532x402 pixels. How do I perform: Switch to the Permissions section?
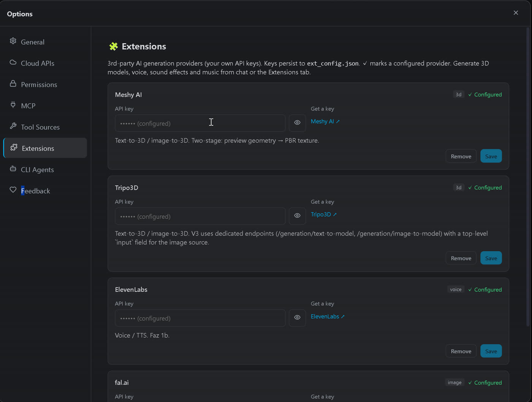(x=45, y=84)
